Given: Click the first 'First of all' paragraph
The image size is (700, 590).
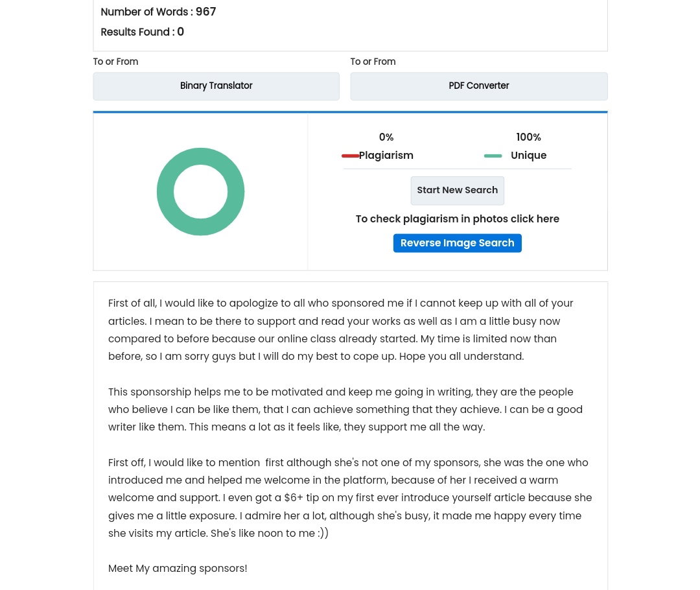Looking at the screenshot, I should (341, 329).
